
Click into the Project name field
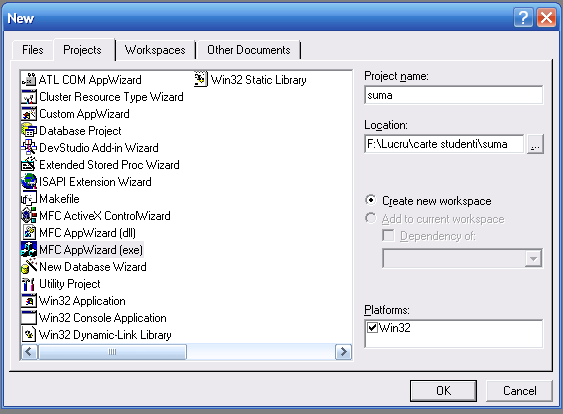(453, 95)
